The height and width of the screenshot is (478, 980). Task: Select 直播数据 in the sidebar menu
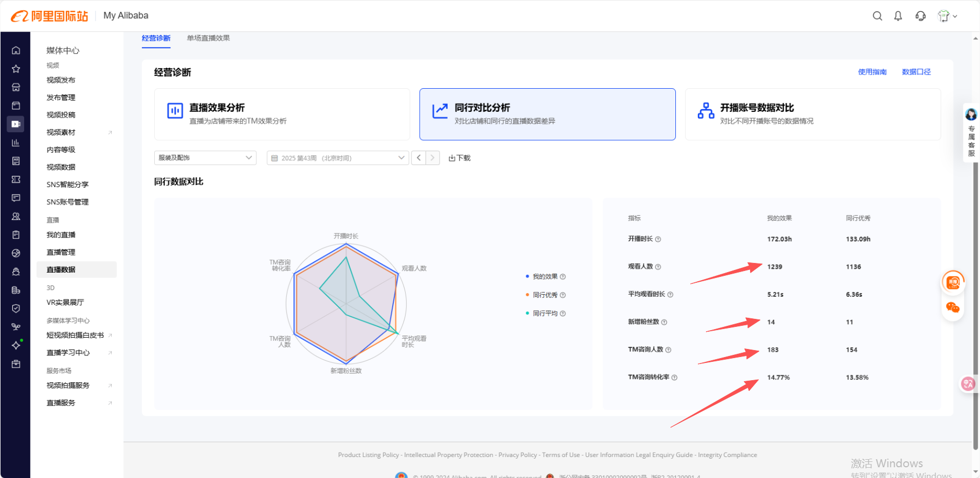(76, 269)
